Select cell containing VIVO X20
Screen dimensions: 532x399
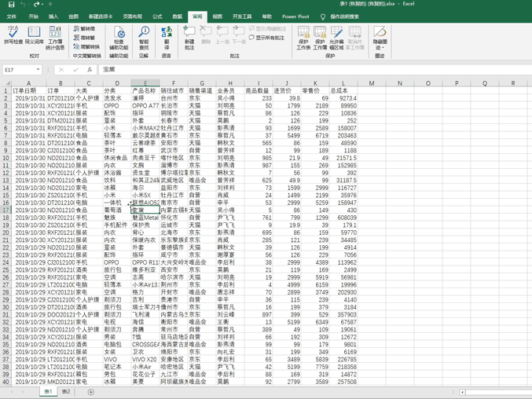tap(145, 360)
